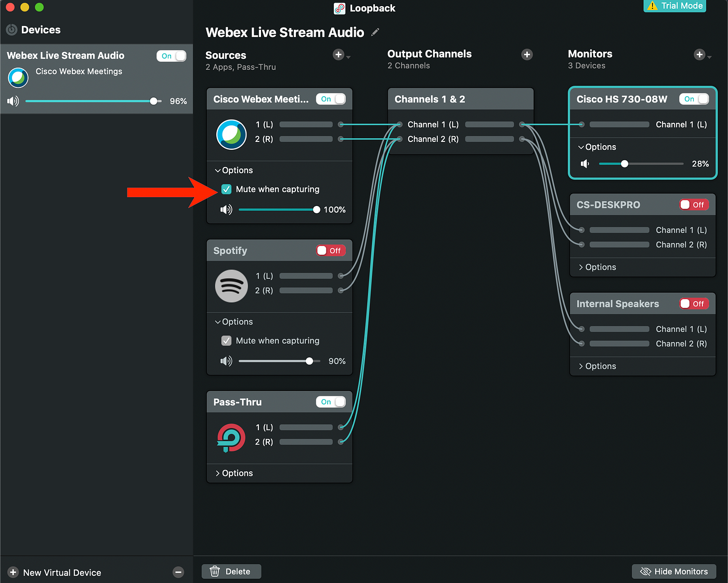
Task: Enable the Internal Speakers monitor switch
Action: (x=694, y=304)
